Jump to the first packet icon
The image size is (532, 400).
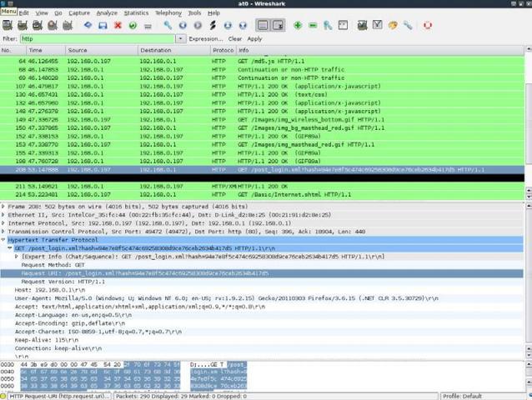pos(228,25)
